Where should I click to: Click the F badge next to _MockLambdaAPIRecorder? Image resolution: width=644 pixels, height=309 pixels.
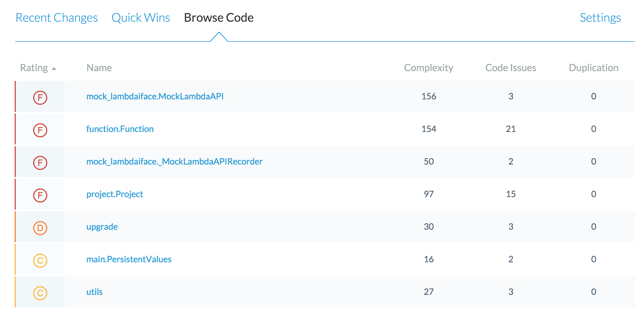tap(40, 163)
